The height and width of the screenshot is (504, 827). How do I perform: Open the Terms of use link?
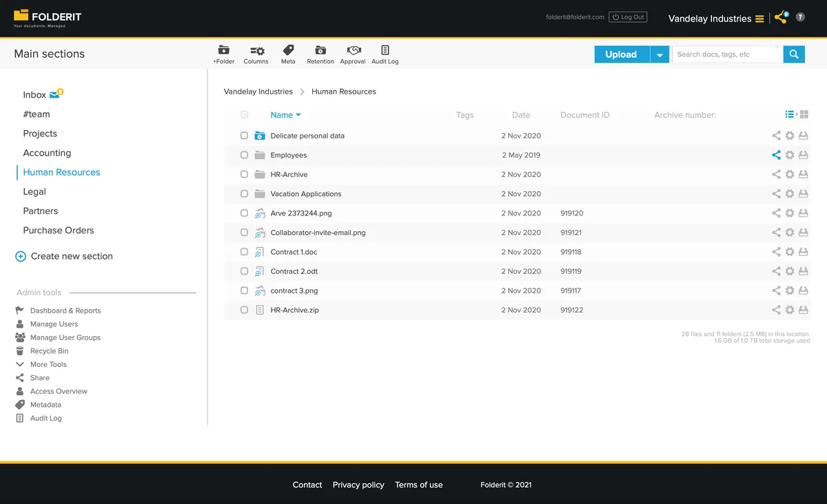pos(419,485)
